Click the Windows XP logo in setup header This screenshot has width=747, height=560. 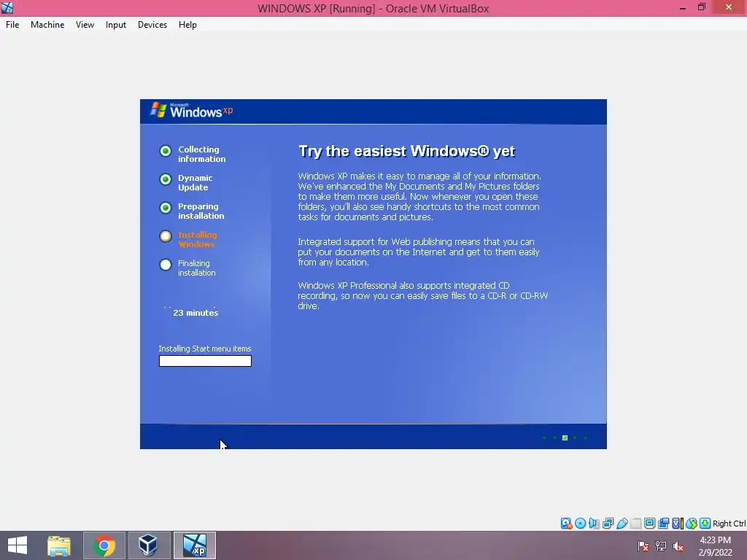192,111
